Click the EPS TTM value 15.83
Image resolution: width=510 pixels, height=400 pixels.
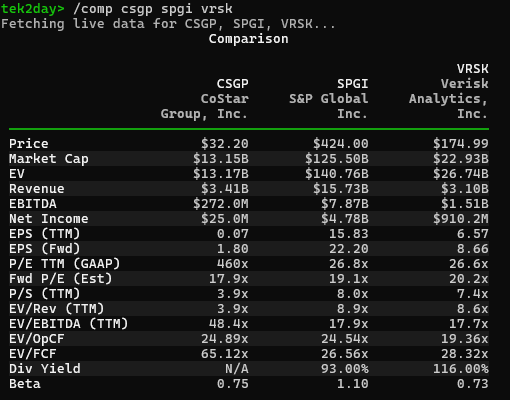pyautogui.click(x=348, y=234)
